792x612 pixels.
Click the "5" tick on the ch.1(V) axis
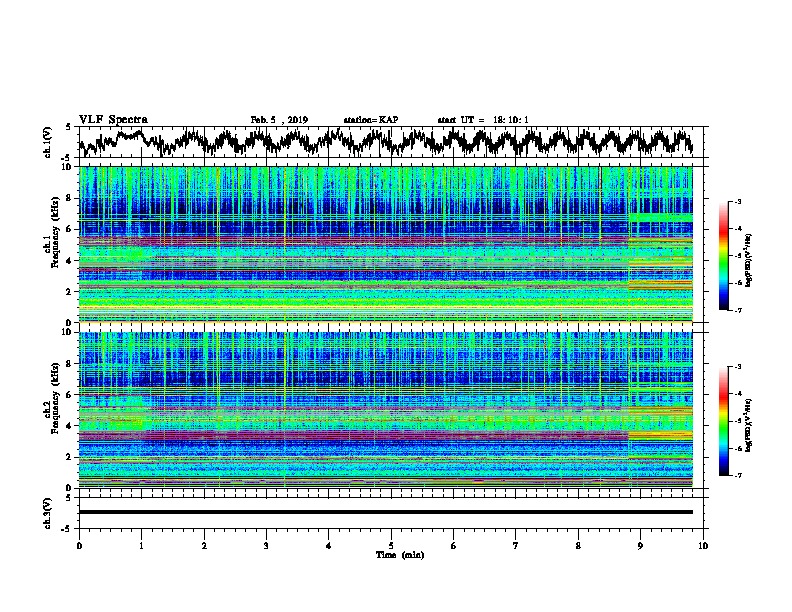68,128
